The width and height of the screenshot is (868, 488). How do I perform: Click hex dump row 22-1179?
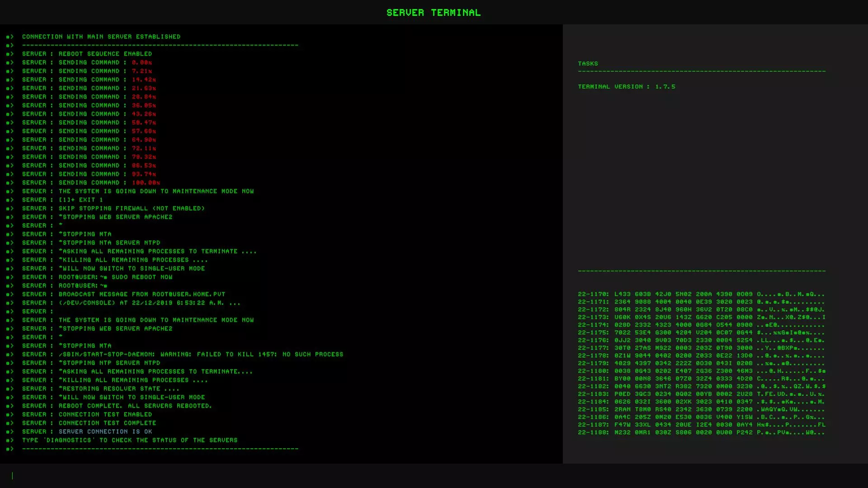pyautogui.click(x=701, y=363)
